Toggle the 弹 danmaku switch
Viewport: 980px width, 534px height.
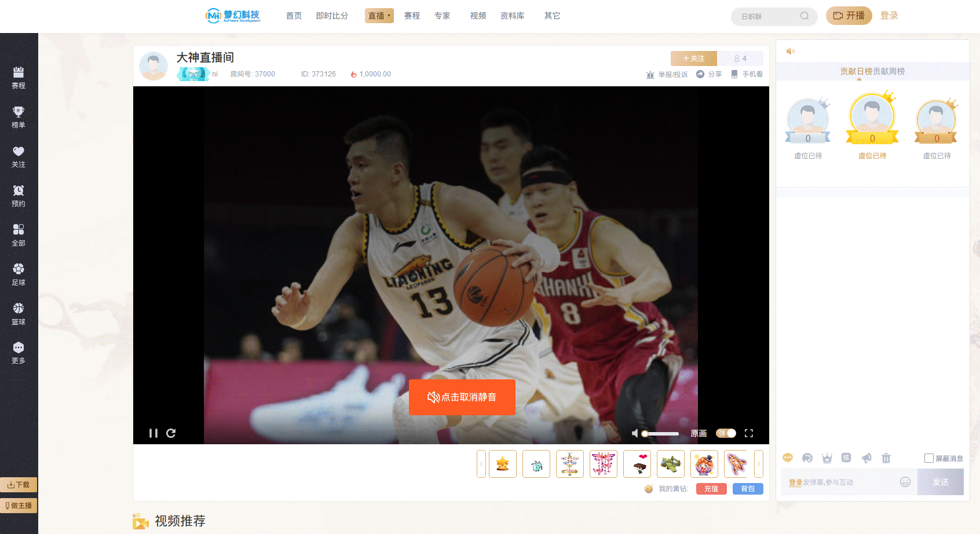726,433
